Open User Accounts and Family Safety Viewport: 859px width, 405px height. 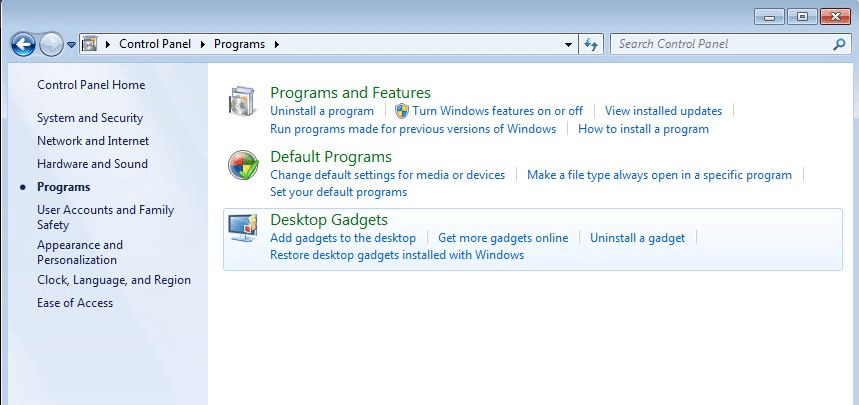[x=105, y=218]
